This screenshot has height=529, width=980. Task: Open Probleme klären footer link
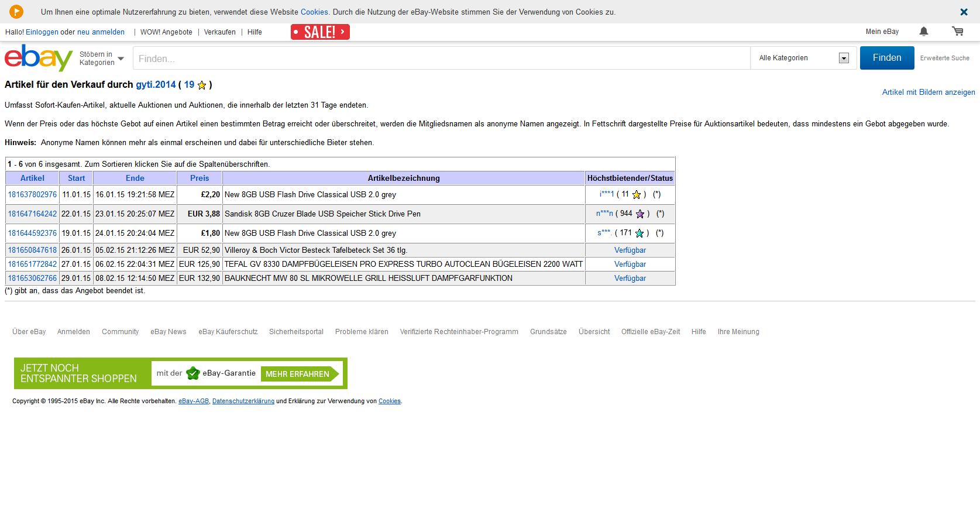(362, 332)
